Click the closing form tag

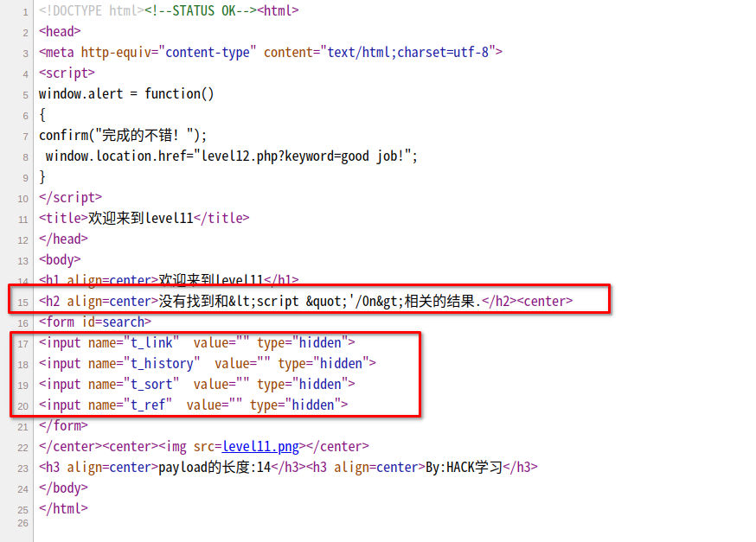click(x=63, y=425)
